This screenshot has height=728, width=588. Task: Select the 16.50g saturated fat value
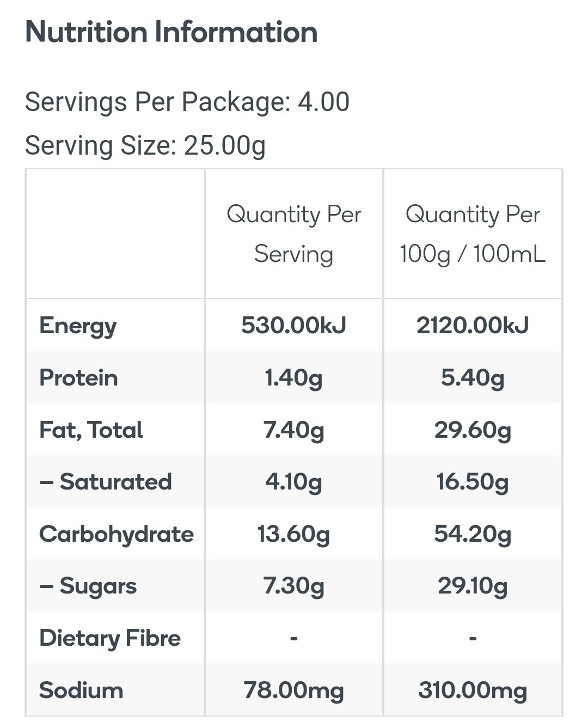coord(473,482)
